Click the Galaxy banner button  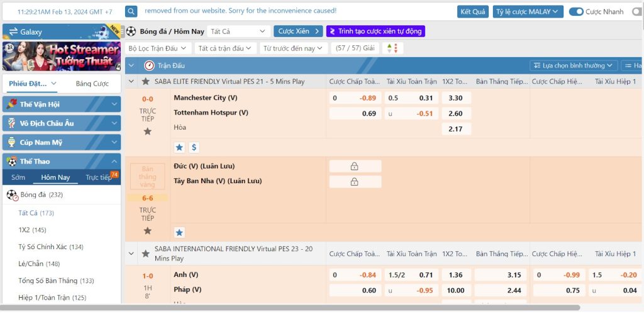[62, 31]
